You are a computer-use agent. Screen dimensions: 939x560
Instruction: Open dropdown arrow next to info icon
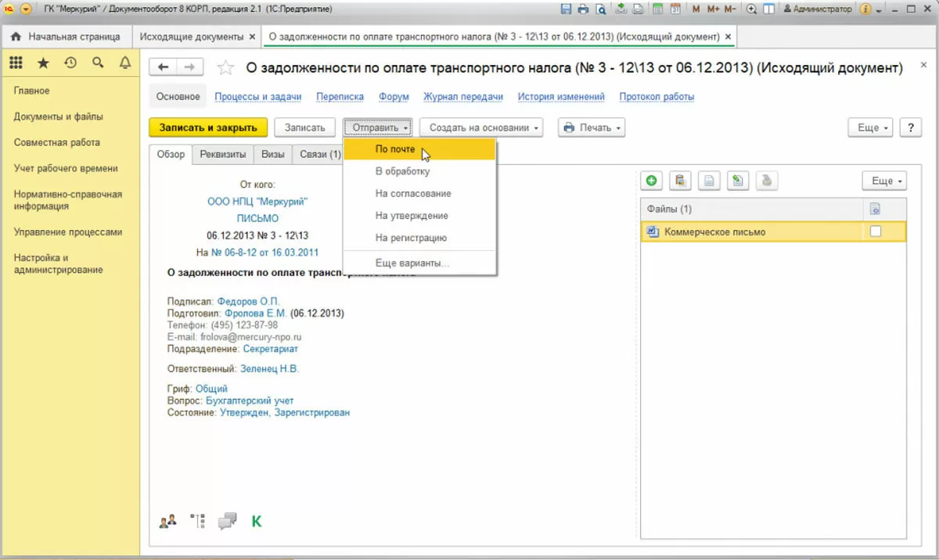(x=879, y=11)
